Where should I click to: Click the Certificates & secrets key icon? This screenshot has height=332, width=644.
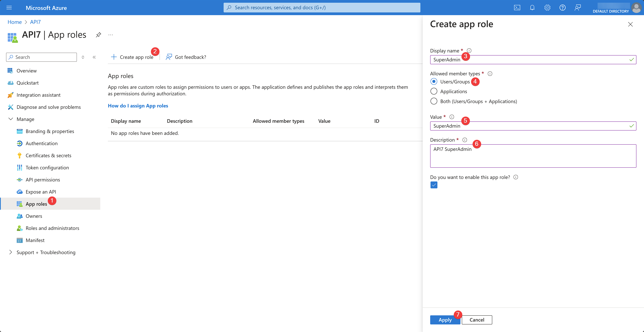20,156
